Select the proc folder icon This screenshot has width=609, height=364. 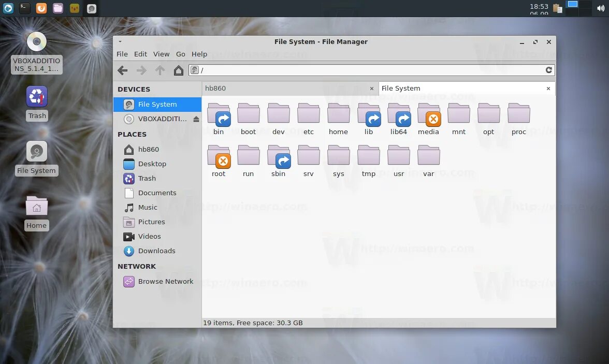tap(518, 113)
